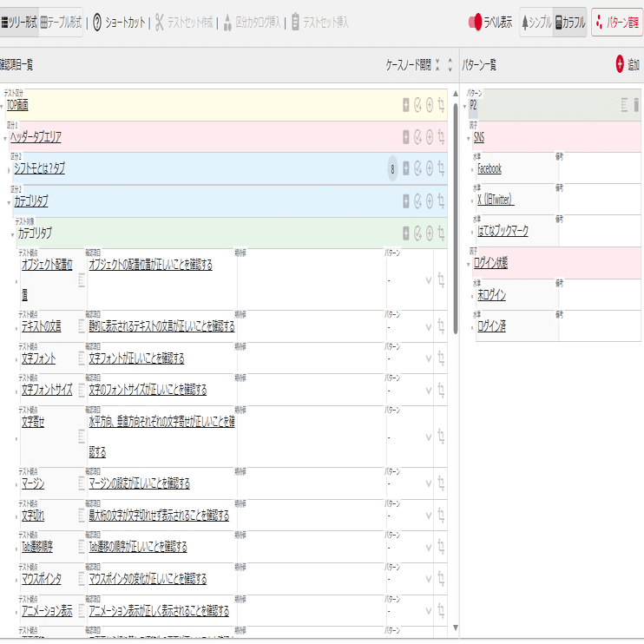Click square plus icon on blue カテゴリタブ row
The width and height of the screenshot is (644, 644).
pyautogui.click(x=406, y=200)
